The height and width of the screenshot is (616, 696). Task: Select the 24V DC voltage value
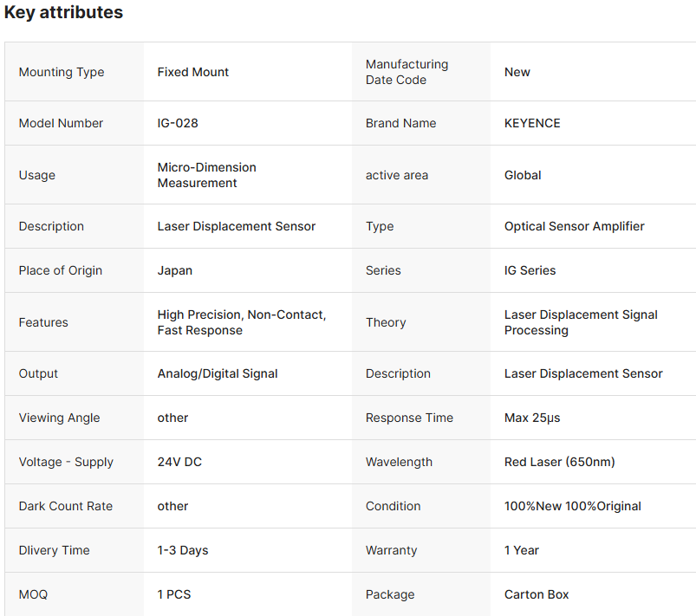point(179,462)
